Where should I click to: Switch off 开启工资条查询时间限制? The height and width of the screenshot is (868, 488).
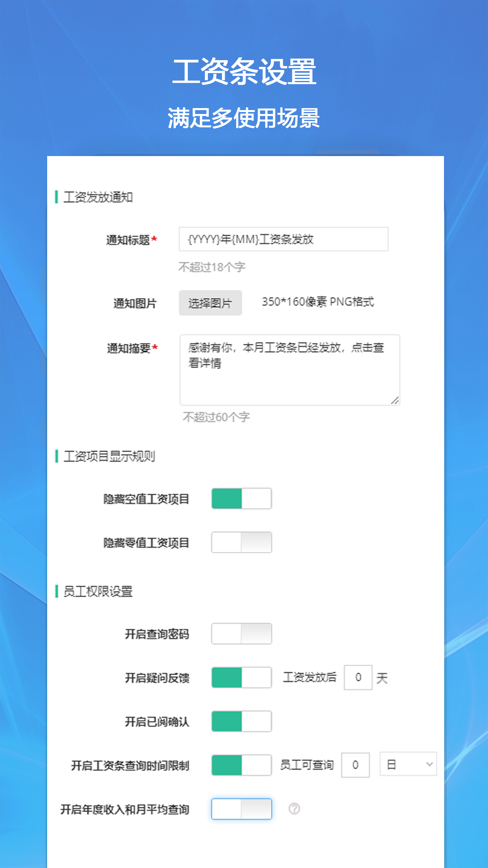point(241,765)
